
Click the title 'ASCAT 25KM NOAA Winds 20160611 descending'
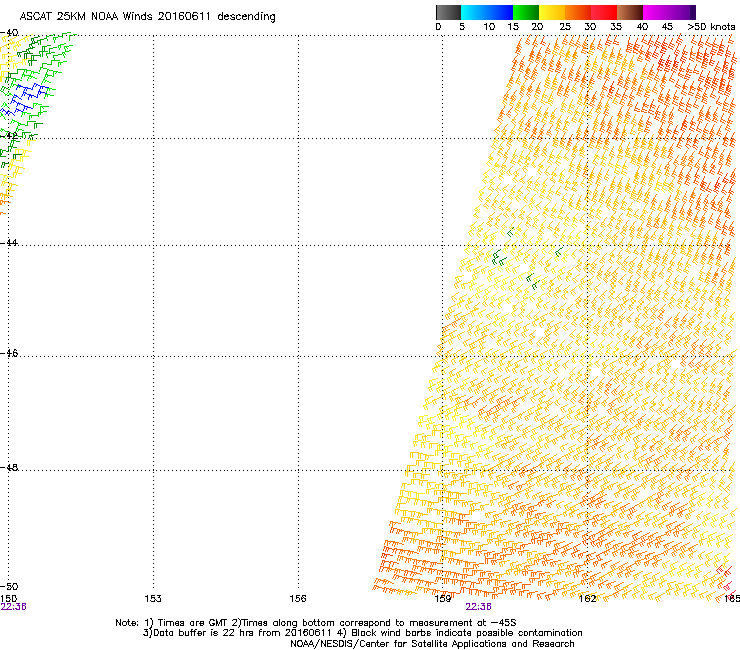[x=147, y=17]
